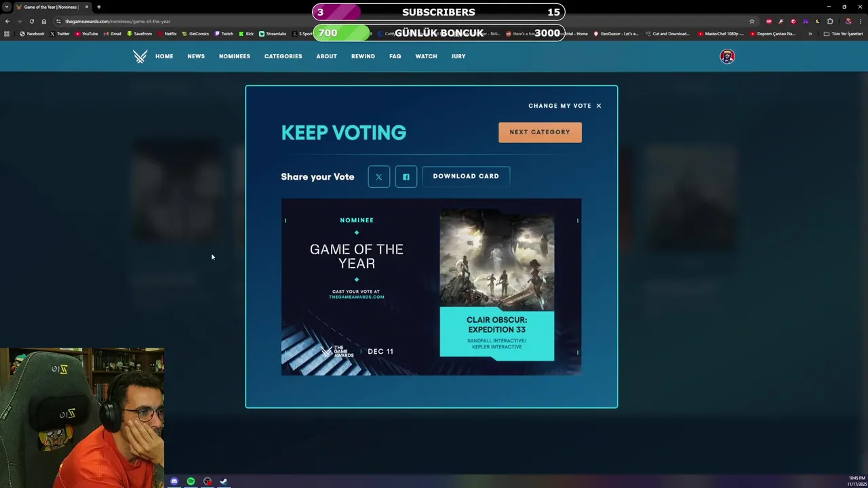The height and width of the screenshot is (488, 868).
Task: Open the Twitch bookmark
Action: coord(224,34)
